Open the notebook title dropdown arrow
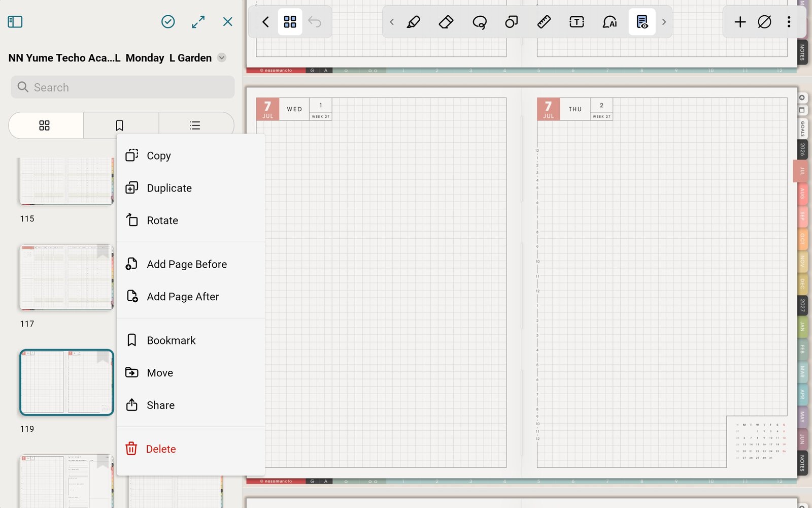The image size is (812, 508). point(222,58)
